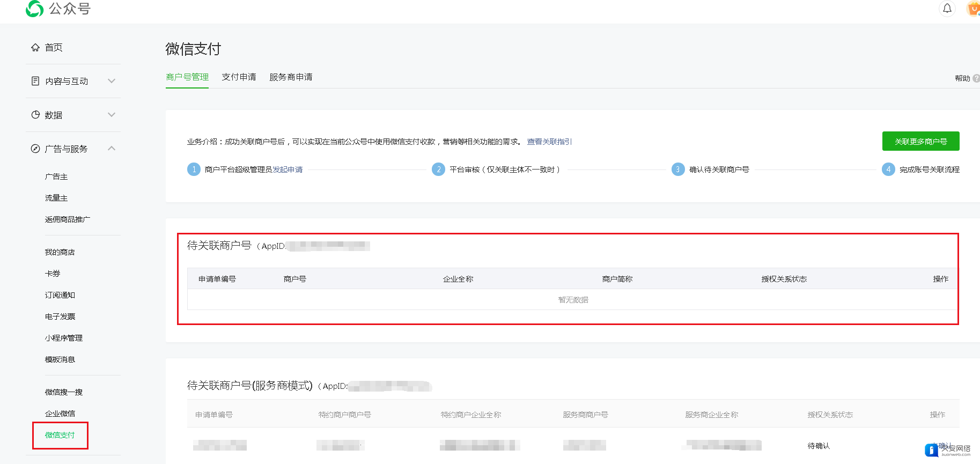The width and height of the screenshot is (980, 464).
Task: Click the home icon beside 首页
Action: pos(35,47)
